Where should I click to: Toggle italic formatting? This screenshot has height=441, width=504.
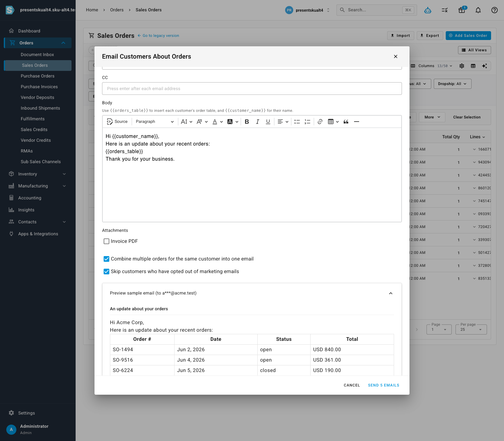(x=257, y=122)
